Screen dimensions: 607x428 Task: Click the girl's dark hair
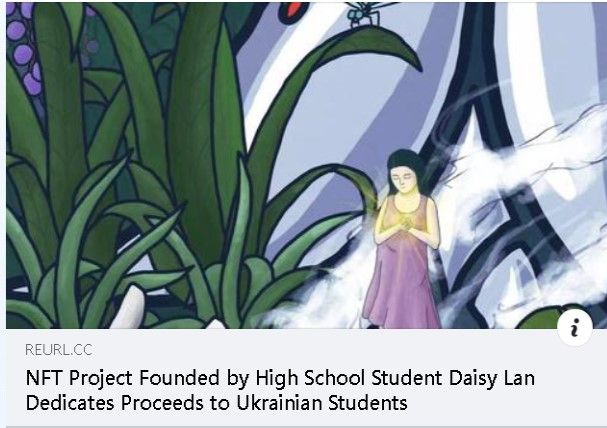tap(405, 164)
